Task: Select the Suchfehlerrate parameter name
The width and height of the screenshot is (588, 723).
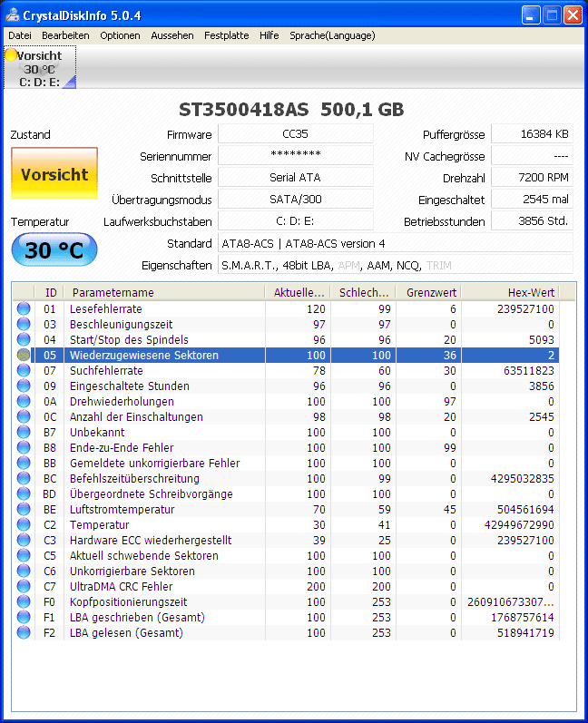Action: pyautogui.click(x=106, y=370)
